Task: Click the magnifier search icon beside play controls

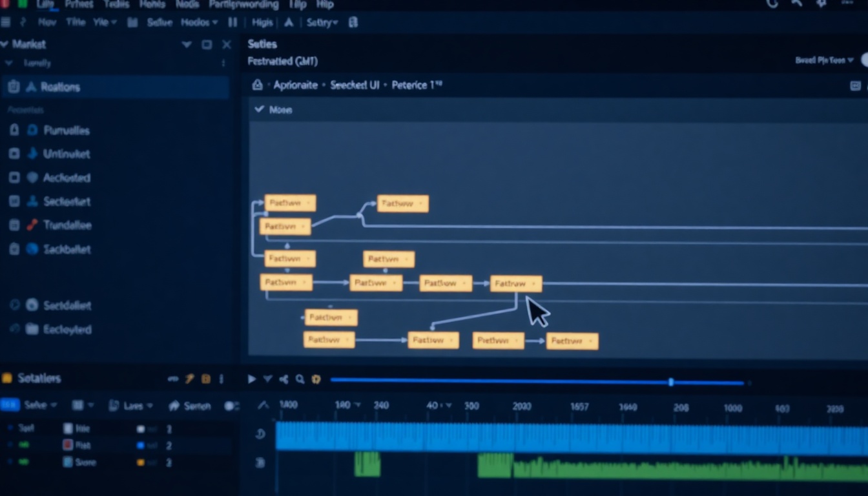Action: (x=300, y=379)
